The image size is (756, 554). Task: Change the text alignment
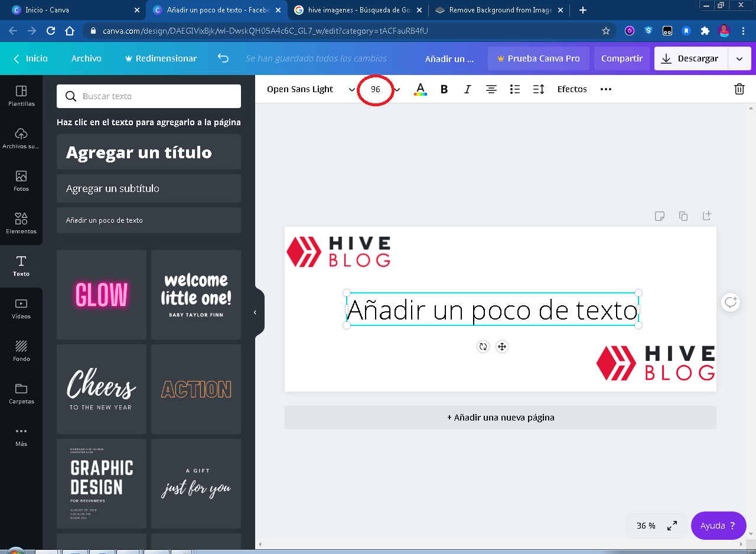click(x=491, y=89)
